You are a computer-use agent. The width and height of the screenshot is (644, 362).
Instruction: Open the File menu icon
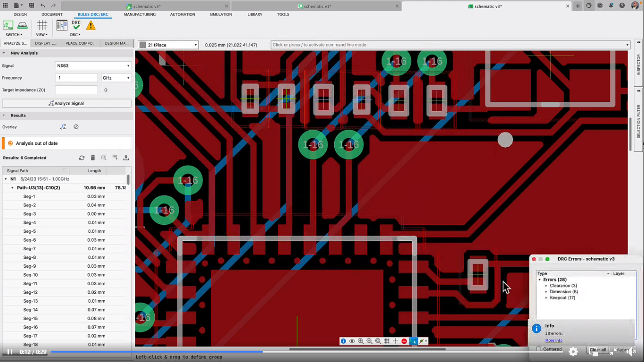[17, 6]
